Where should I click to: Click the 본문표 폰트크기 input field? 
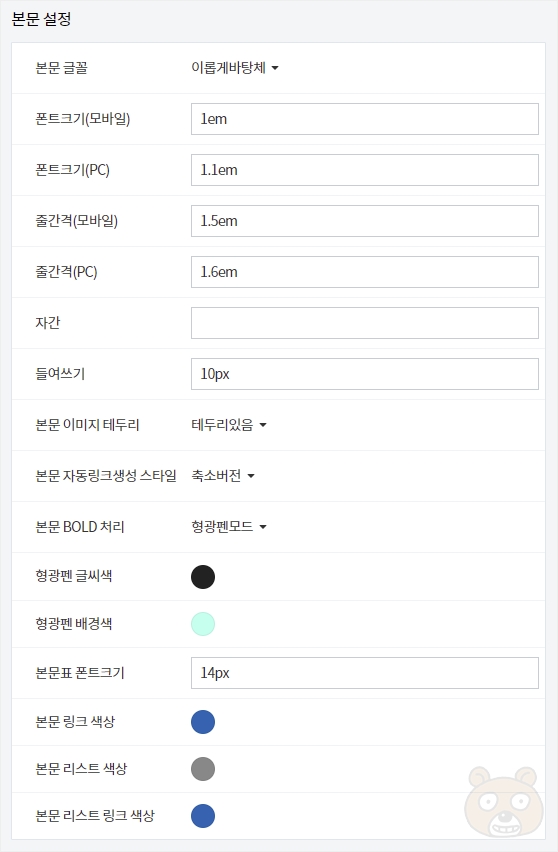click(365, 673)
